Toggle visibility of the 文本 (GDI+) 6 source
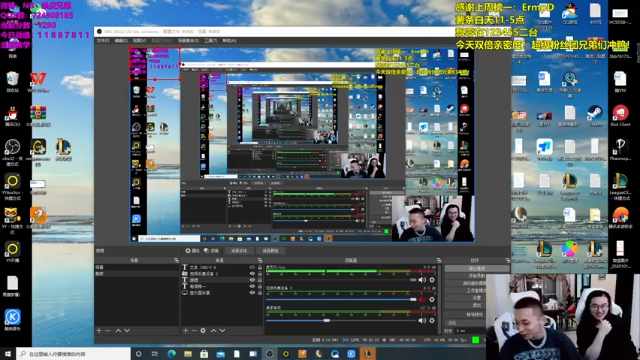The image size is (640, 360). click(x=252, y=267)
